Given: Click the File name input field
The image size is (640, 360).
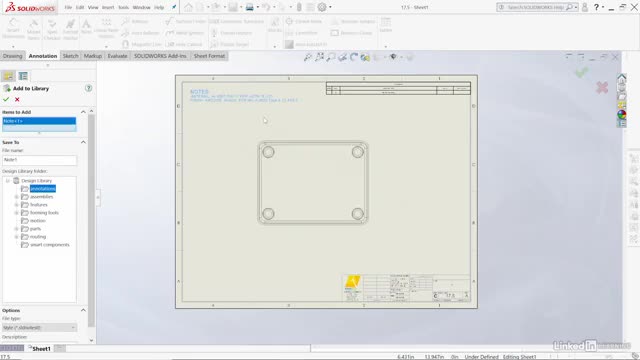Looking at the screenshot, I should 39,160.
